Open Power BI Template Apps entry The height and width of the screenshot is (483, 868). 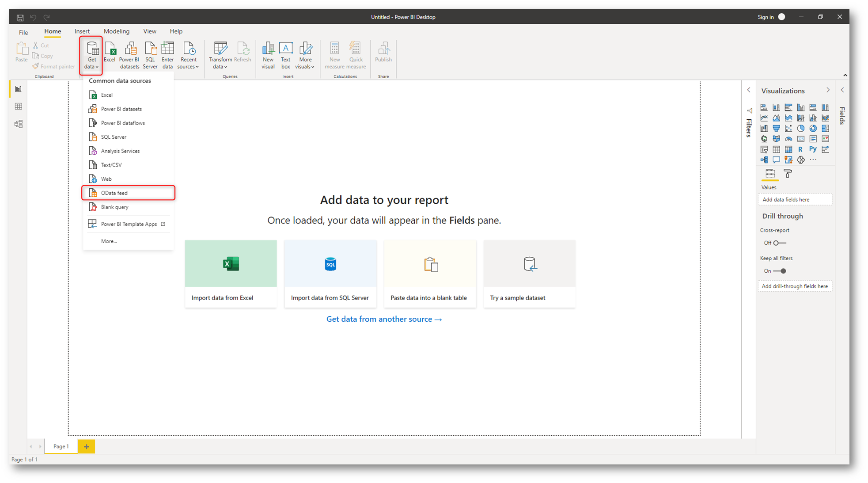(129, 224)
